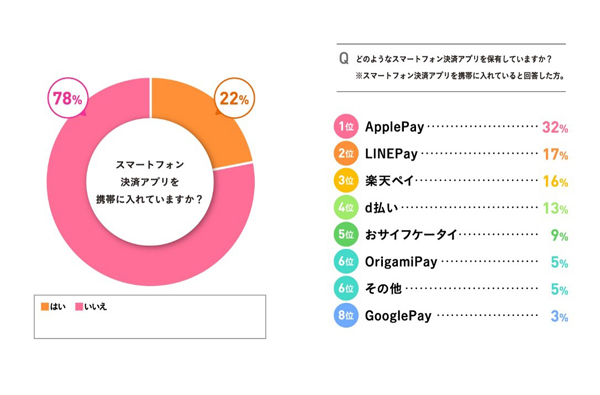This screenshot has height=395, width=600.
Task: Click the ApplePay label
Action: tap(394, 127)
